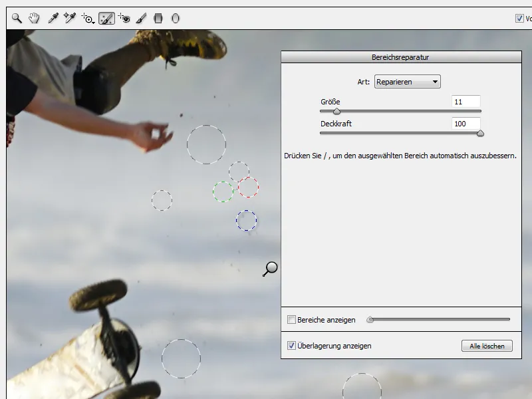The width and height of the screenshot is (532, 399).
Task: Click the Deckkraft value field showing 100
Action: pos(466,124)
